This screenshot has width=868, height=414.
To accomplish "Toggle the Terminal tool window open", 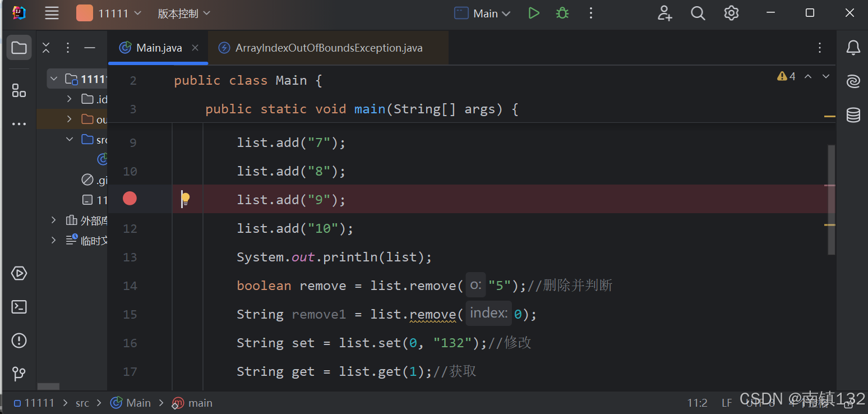I will point(19,307).
